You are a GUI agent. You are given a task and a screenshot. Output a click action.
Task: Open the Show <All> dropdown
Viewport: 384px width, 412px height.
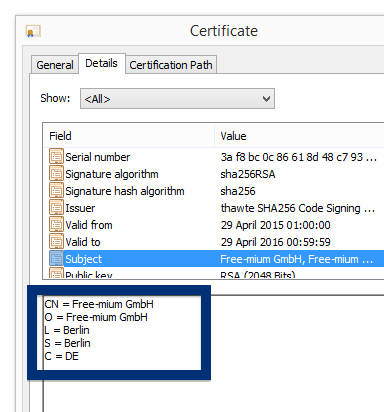point(177,99)
